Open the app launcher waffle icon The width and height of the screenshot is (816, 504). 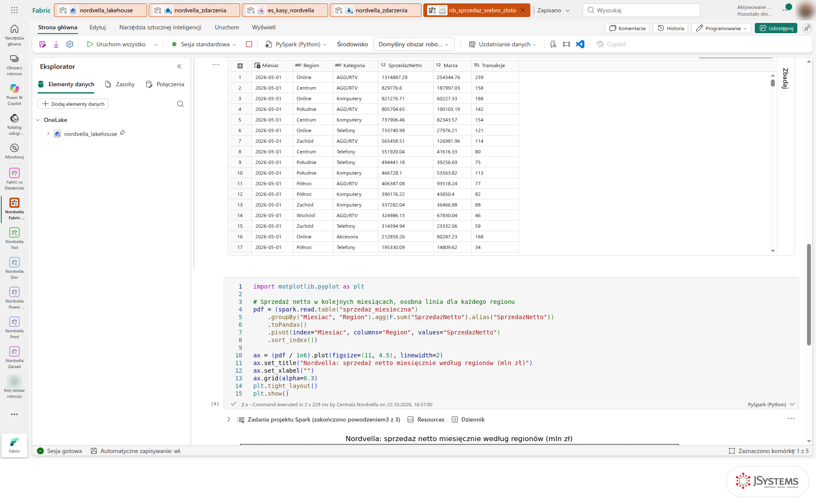coord(14,10)
